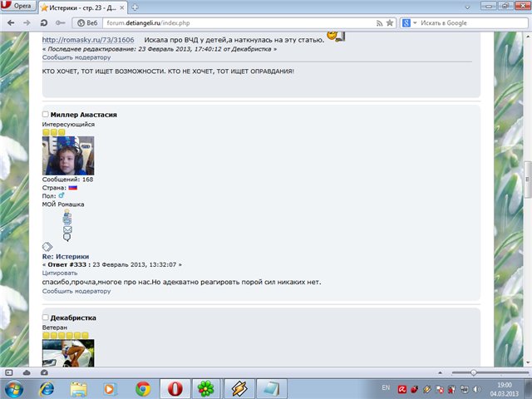Toggle Opera panels button in status bar
532x399 pixels.
coord(9,372)
